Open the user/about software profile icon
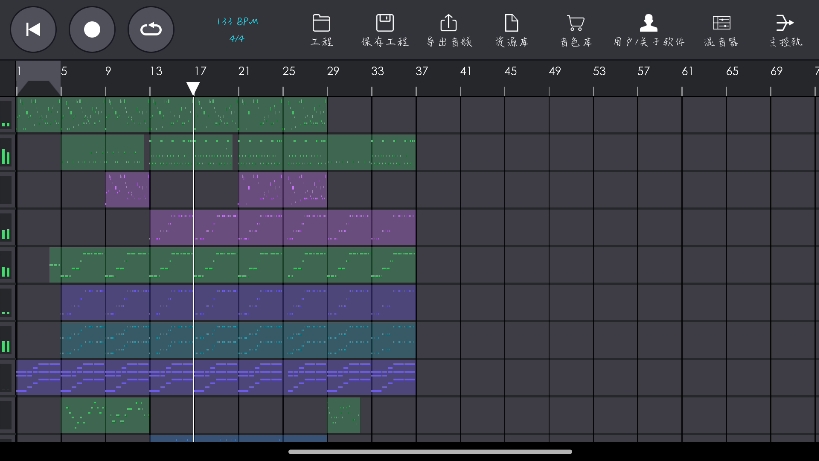This screenshot has height=461, width=819. pyautogui.click(x=649, y=23)
